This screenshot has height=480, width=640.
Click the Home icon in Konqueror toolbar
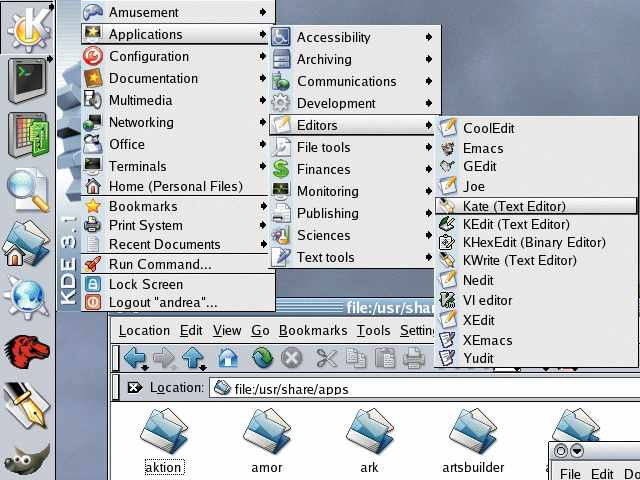pos(228,358)
